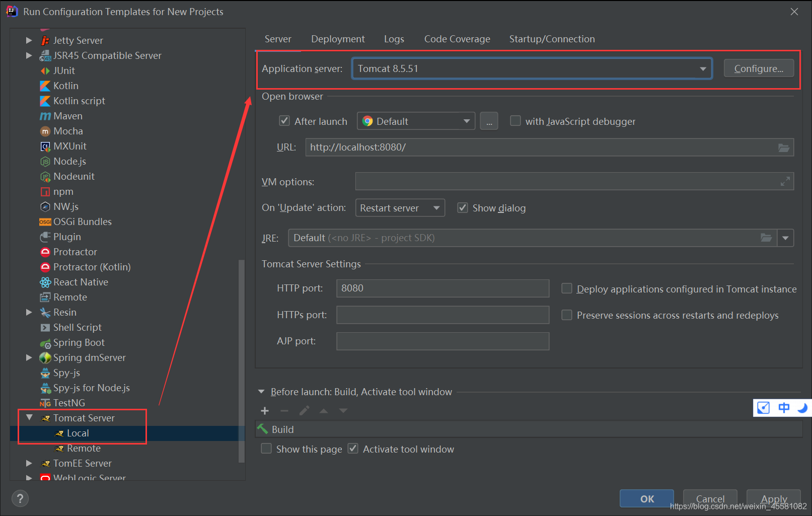Click the TestNG icon
The height and width of the screenshot is (516, 812).
(45, 403)
